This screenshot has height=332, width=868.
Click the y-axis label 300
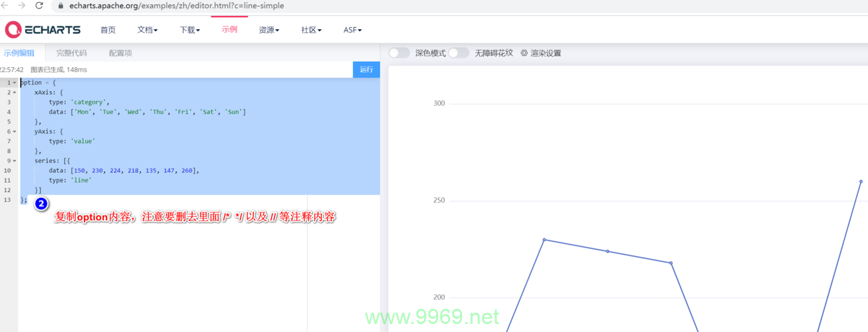(x=439, y=104)
